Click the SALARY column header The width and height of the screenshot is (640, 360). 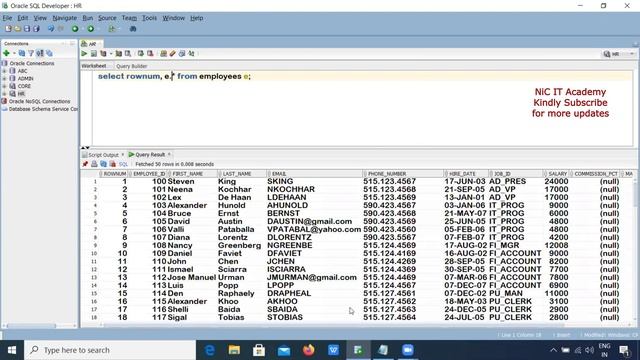pos(557,174)
